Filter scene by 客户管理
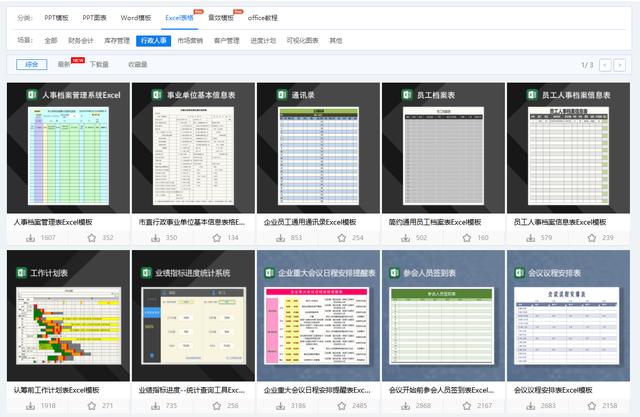640x417 pixels. coord(227,41)
